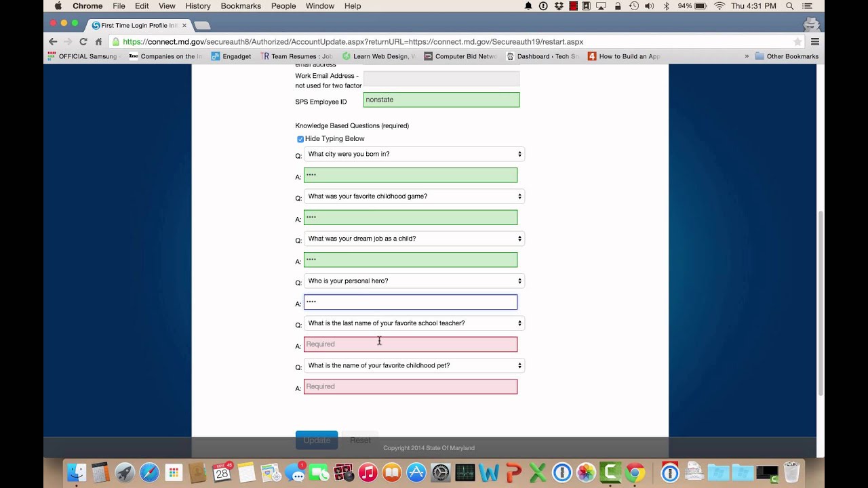Click answer field for childhood pet
Screen dimensions: 868x488
[410, 386]
